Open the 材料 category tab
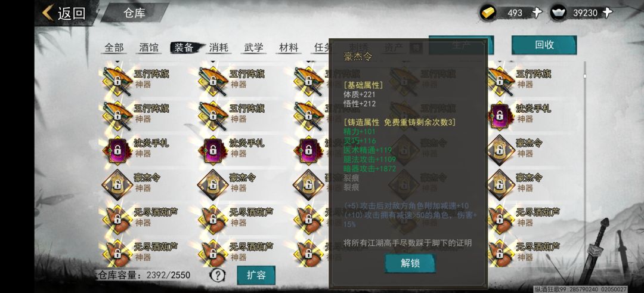 [289, 47]
